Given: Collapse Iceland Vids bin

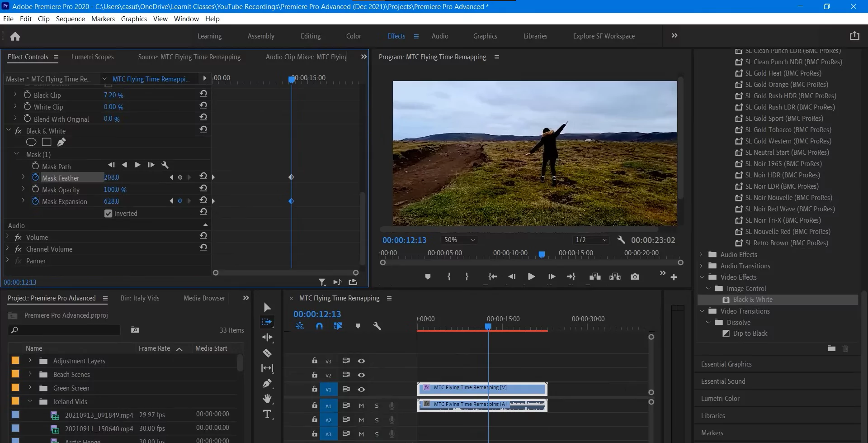Looking at the screenshot, I should (x=30, y=401).
